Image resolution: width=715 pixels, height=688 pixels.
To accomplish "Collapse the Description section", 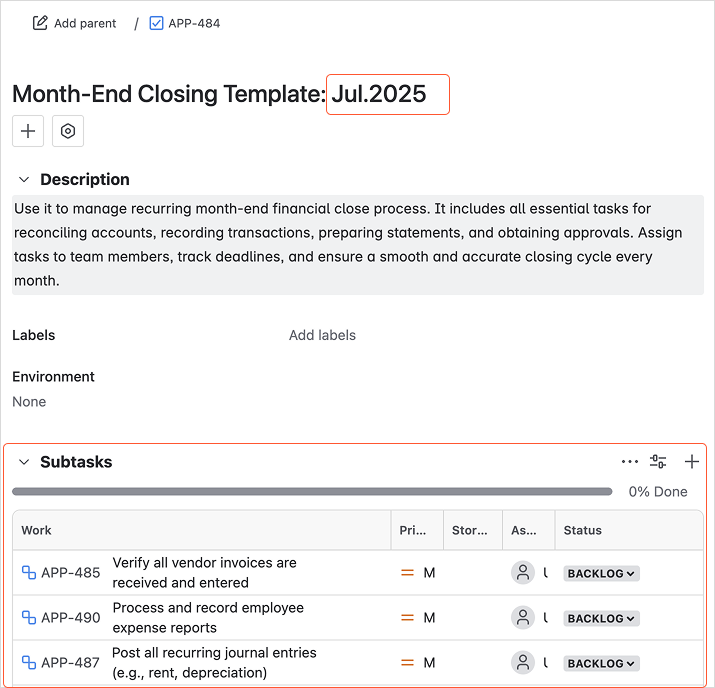I will tap(24, 180).
